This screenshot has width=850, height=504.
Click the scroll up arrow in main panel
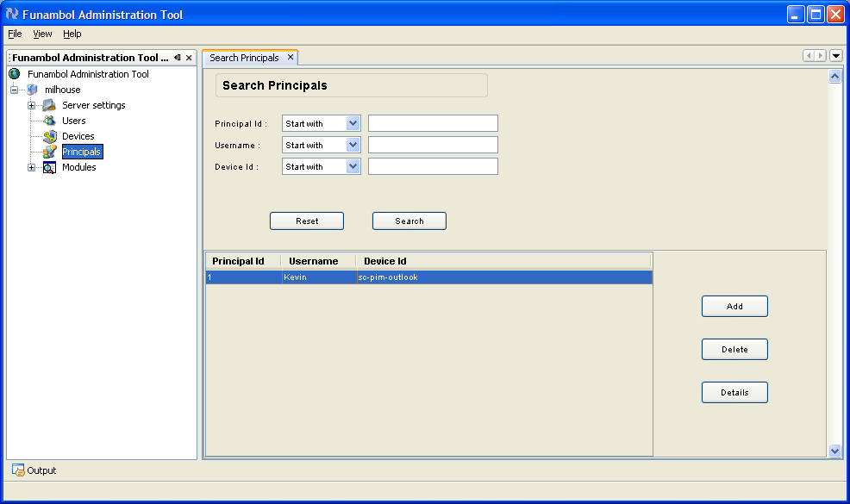(x=834, y=77)
